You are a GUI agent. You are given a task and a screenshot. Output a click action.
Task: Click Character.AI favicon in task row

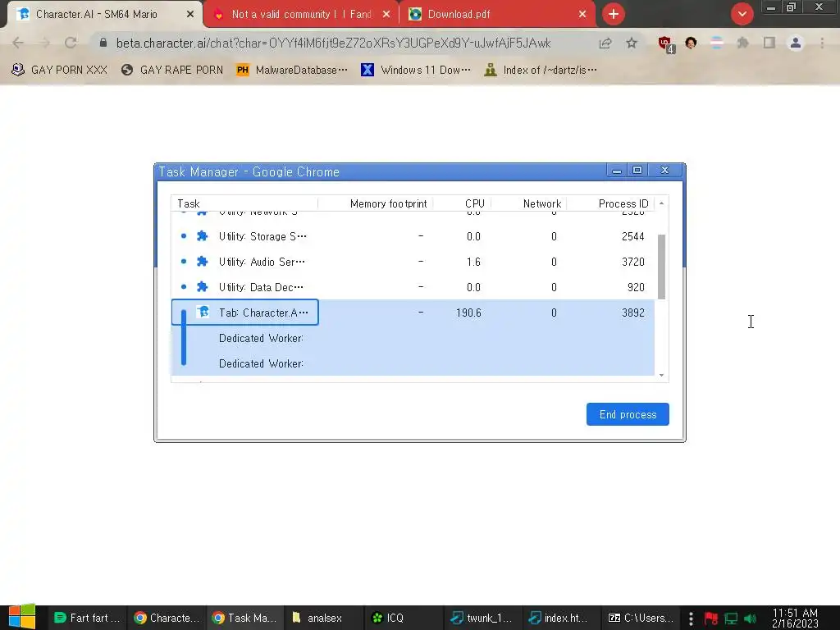203,312
